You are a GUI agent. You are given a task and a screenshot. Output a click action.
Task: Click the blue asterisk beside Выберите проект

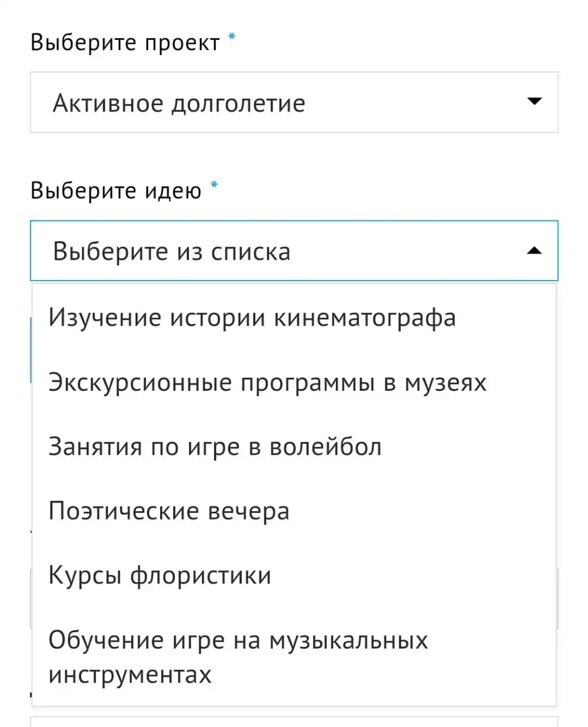(232, 37)
